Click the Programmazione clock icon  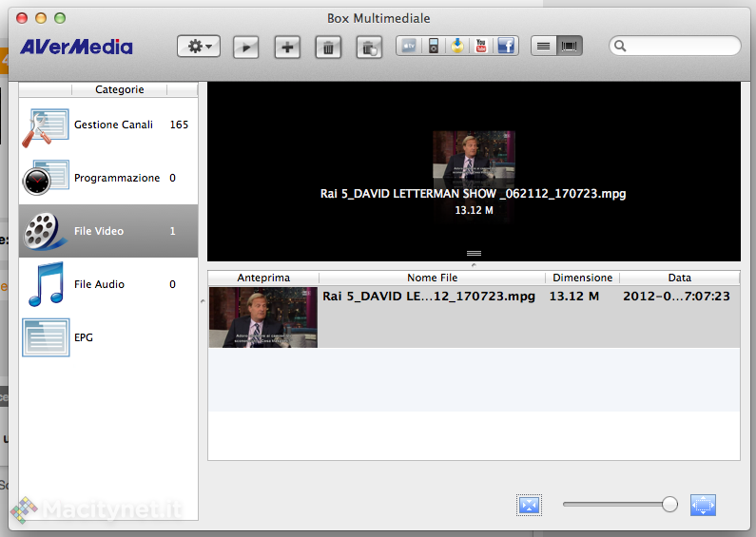pos(46,178)
